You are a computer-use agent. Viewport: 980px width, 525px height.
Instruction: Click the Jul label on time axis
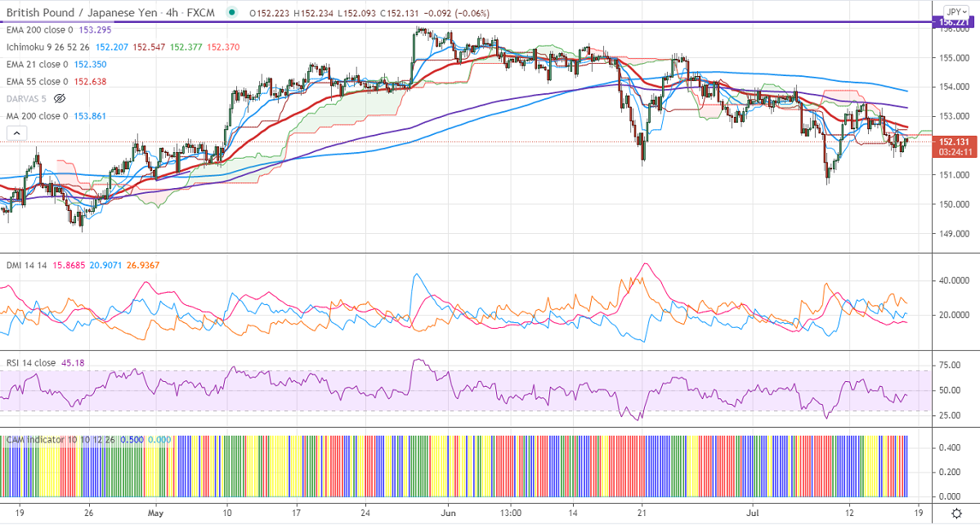coord(753,513)
